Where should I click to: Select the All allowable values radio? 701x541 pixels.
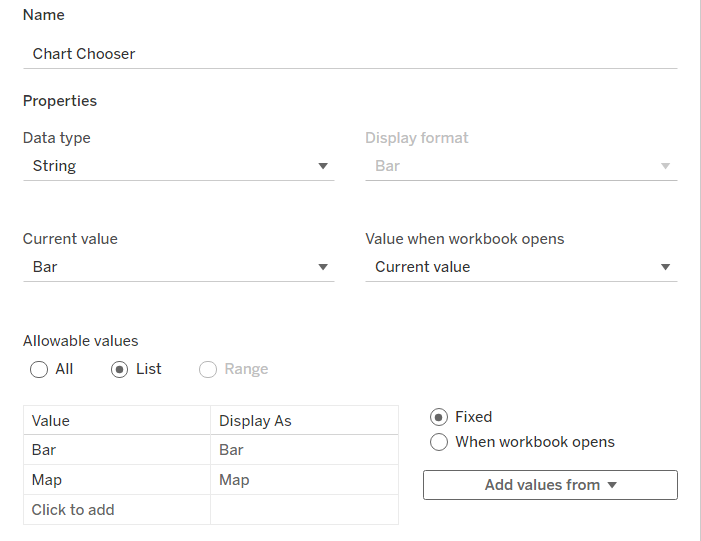coord(39,369)
